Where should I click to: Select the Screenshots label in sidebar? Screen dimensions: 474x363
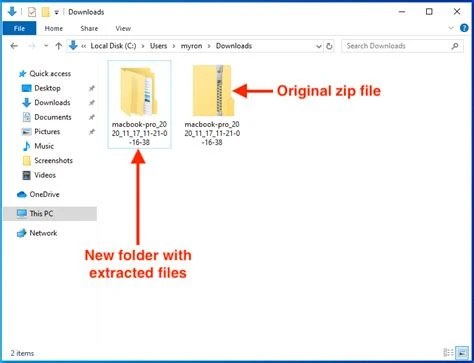click(x=53, y=161)
